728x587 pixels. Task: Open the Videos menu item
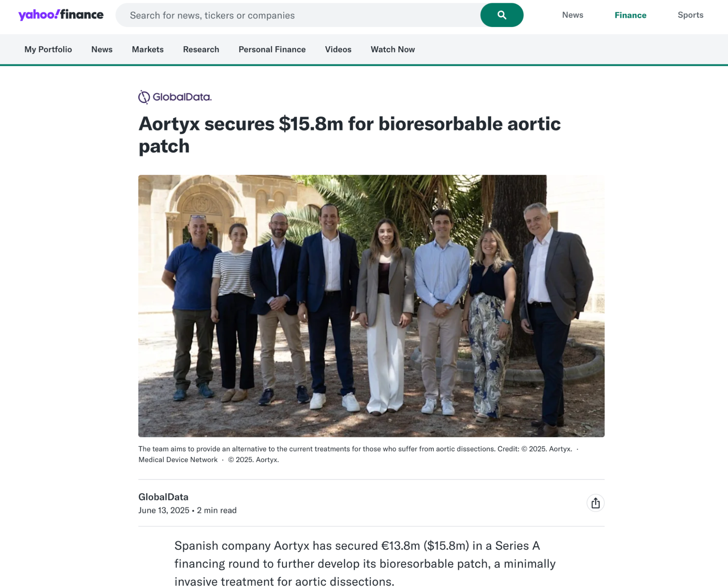[x=338, y=49]
